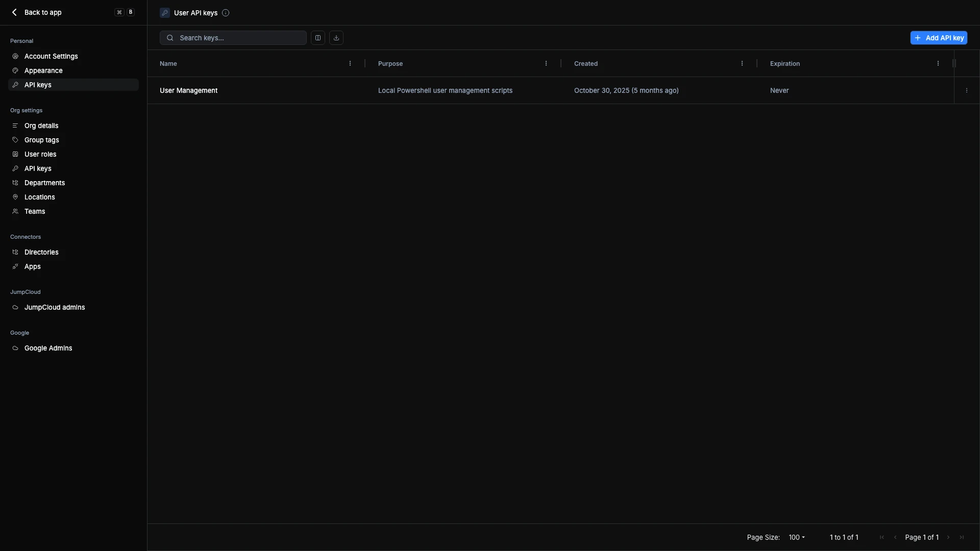Click the download export icon
This screenshot has height=551, width=980.
pyautogui.click(x=336, y=38)
